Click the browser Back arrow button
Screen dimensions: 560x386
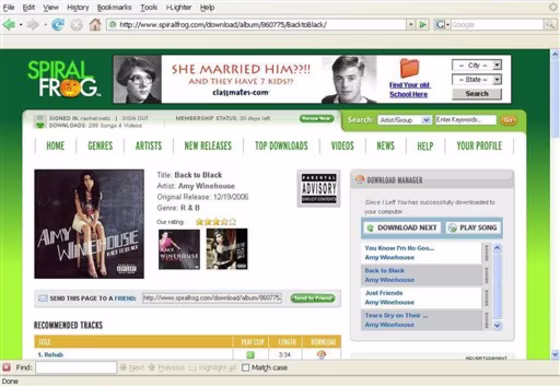tap(9, 25)
